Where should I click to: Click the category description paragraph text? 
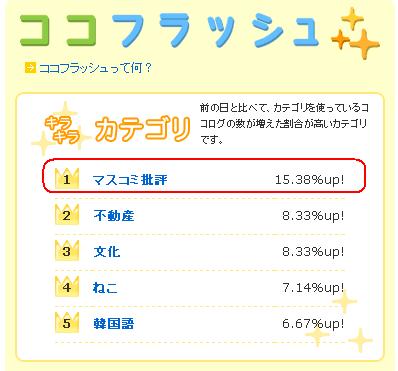pos(284,124)
